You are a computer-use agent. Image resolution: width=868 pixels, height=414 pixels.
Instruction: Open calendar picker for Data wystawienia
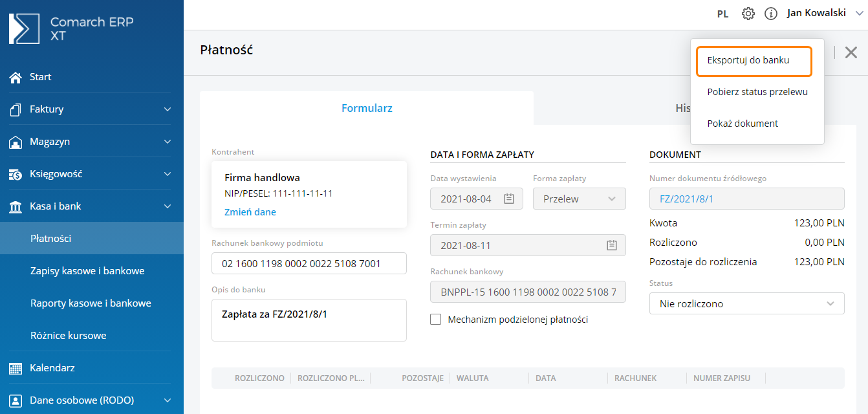click(509, 199)
